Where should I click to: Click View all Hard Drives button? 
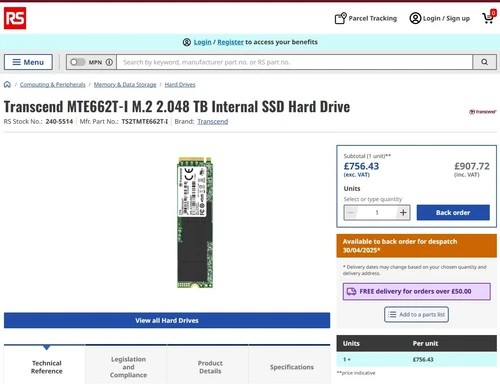(x=167, y=320)
